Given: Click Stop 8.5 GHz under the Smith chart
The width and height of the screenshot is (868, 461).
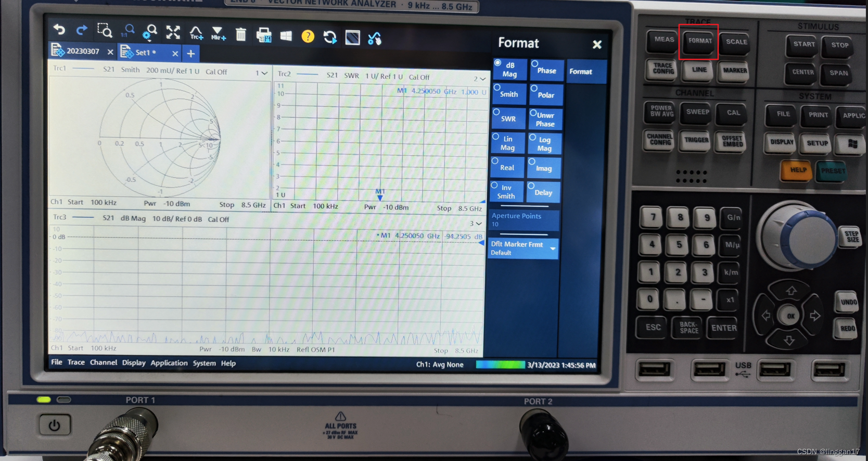Looking at the screenshot, I should (x=242, y=205).
